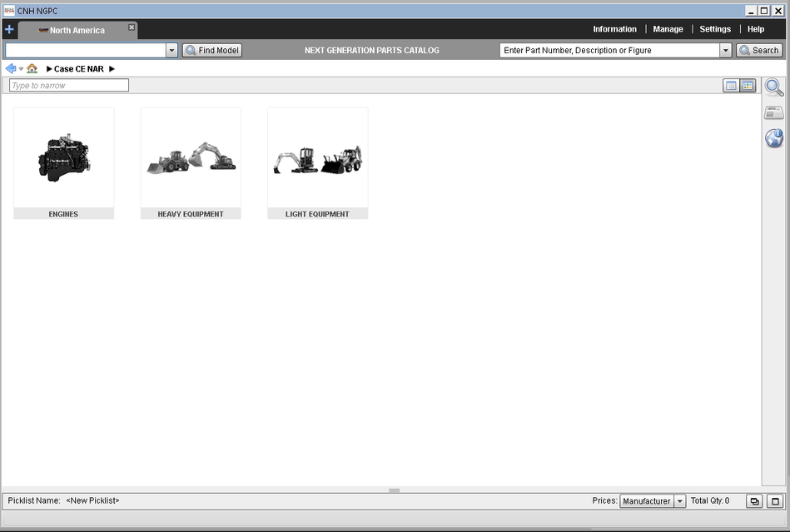Screen dimensions: 790x532
Task: Go to the home icon in breadcrumb
Action: 32,68
